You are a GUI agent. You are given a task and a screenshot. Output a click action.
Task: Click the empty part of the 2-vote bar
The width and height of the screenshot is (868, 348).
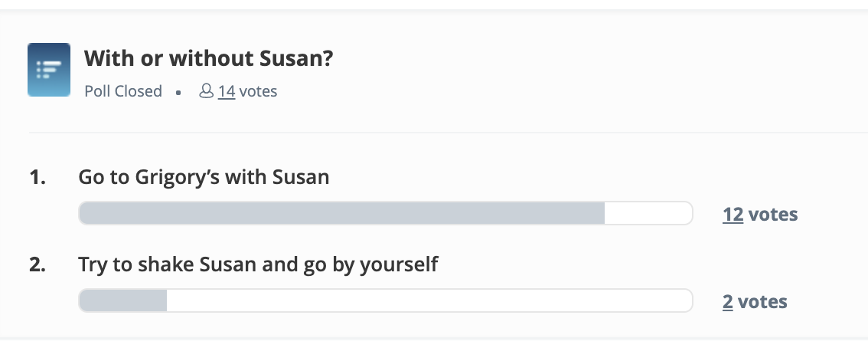pyautogui.click(x=429, y=300)
